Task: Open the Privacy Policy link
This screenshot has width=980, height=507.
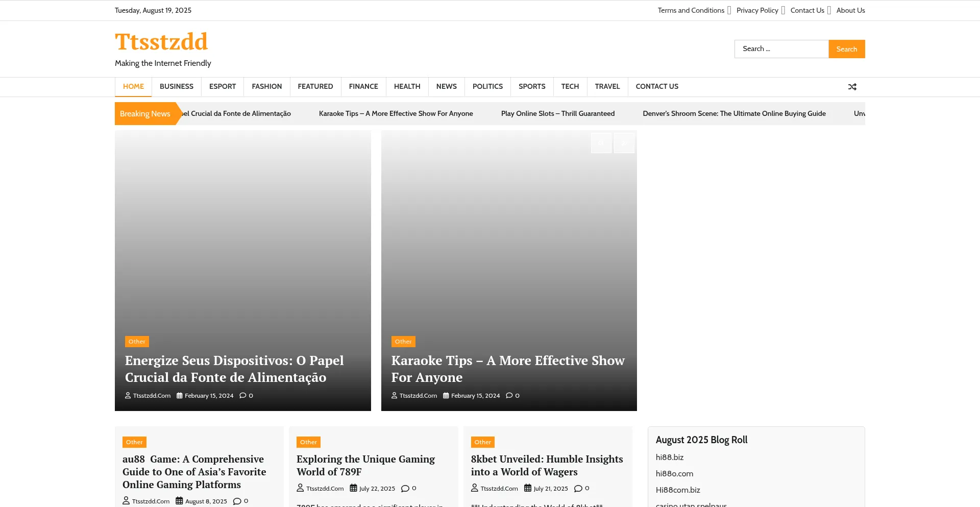Action: pos(757,10)
